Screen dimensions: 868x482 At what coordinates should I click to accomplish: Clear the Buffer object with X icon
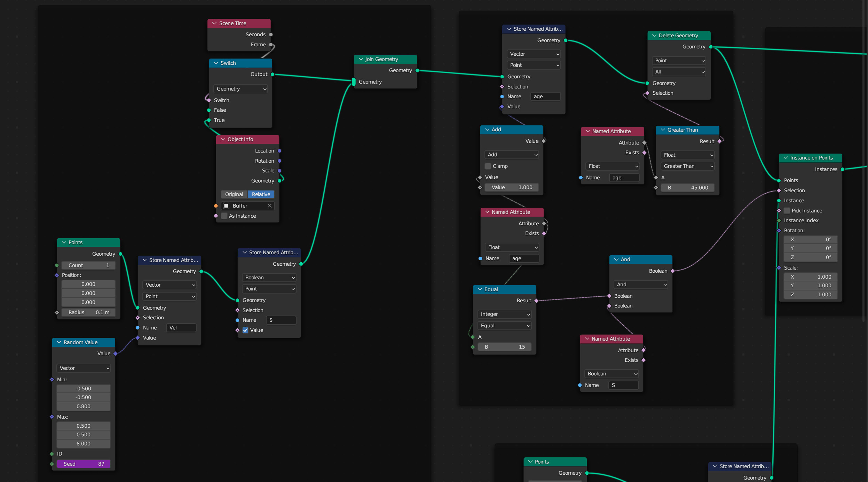pos(269,206)
